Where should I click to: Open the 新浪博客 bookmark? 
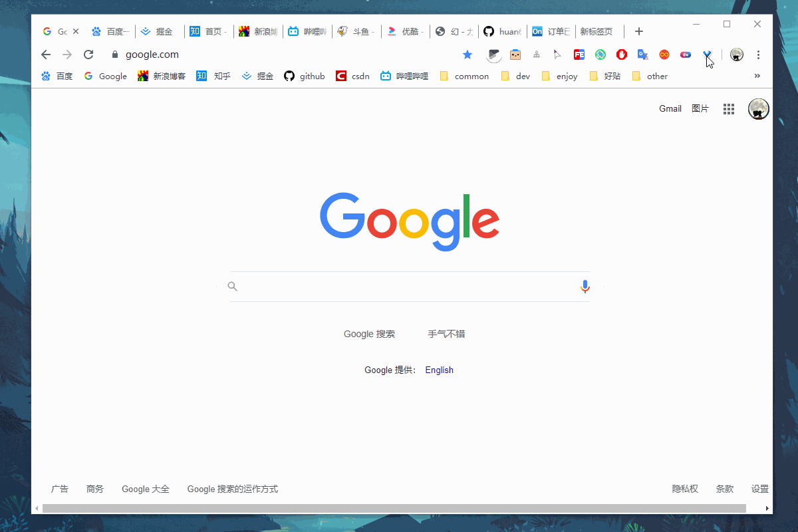162,76
